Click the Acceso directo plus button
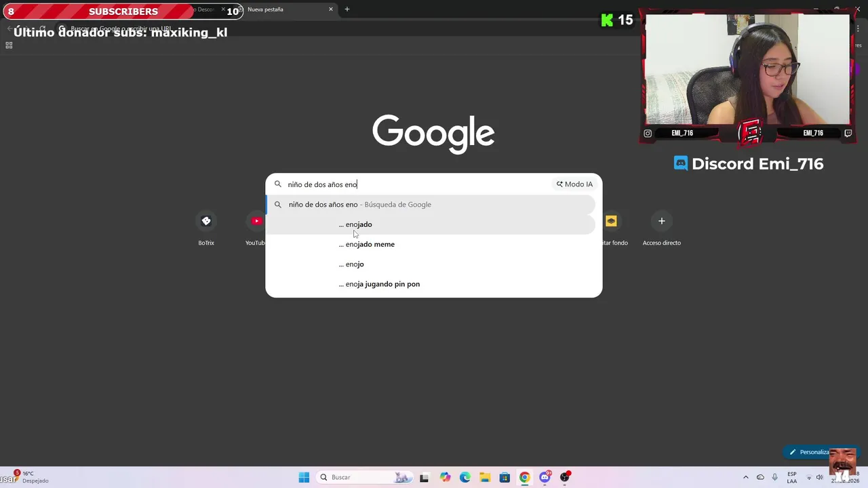Screen dimensions: 868x488 coord(662,221)
